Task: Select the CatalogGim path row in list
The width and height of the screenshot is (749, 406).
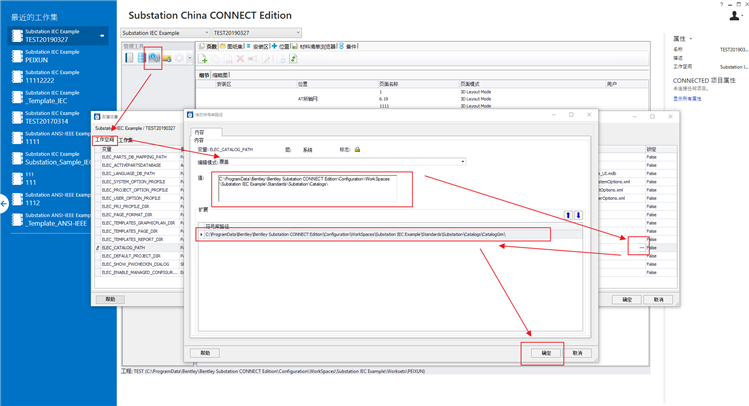Action: [390, 235]
